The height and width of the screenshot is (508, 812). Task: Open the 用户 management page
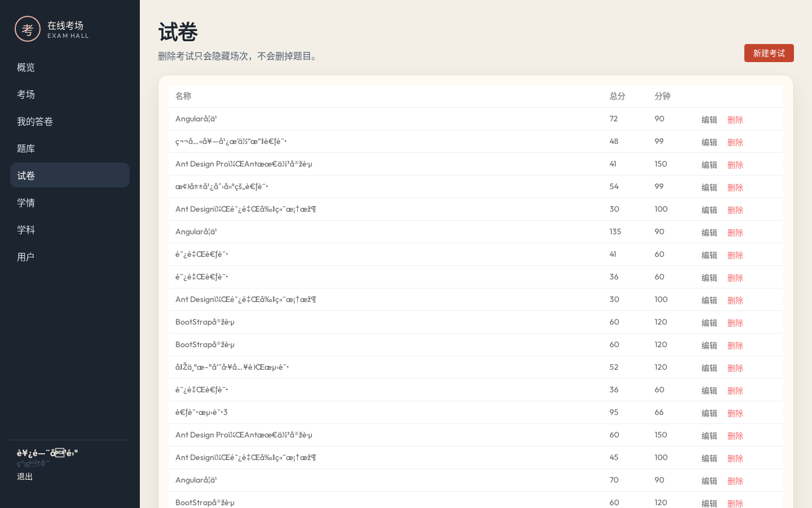tap(70, 257)
